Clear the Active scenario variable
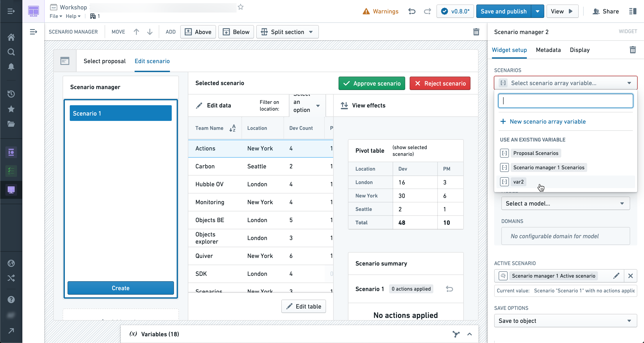 (631, 276)
